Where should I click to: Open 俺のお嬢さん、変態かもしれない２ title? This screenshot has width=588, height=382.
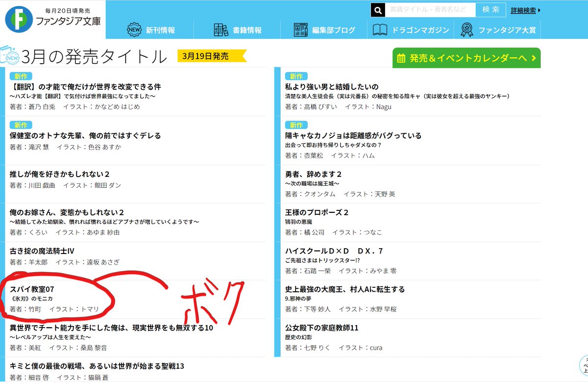(67, 212)
